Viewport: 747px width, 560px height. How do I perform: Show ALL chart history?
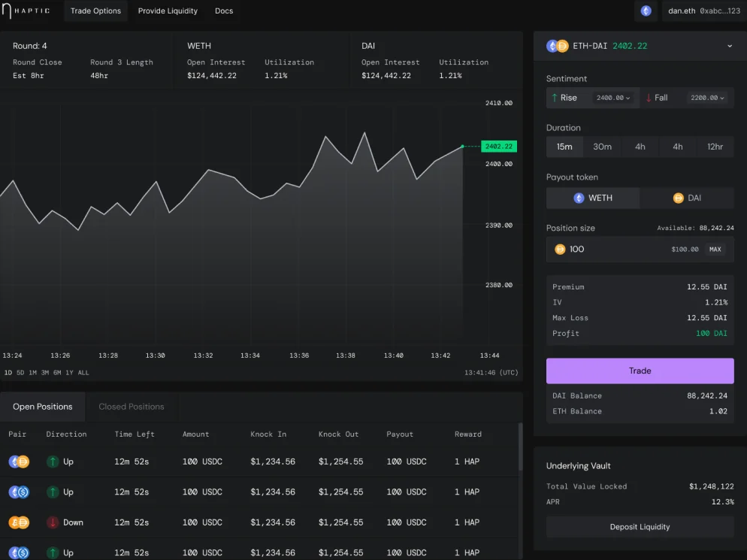coord(83,373)
